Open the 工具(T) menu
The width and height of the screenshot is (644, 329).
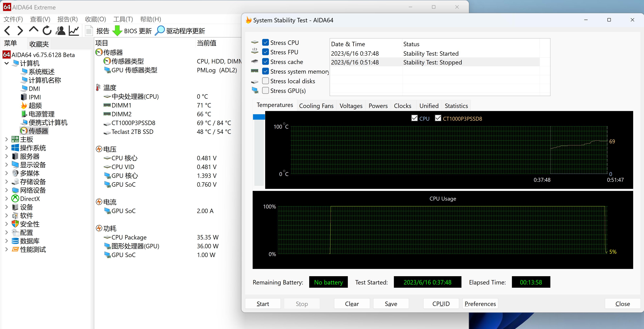[x=123, y=19]
